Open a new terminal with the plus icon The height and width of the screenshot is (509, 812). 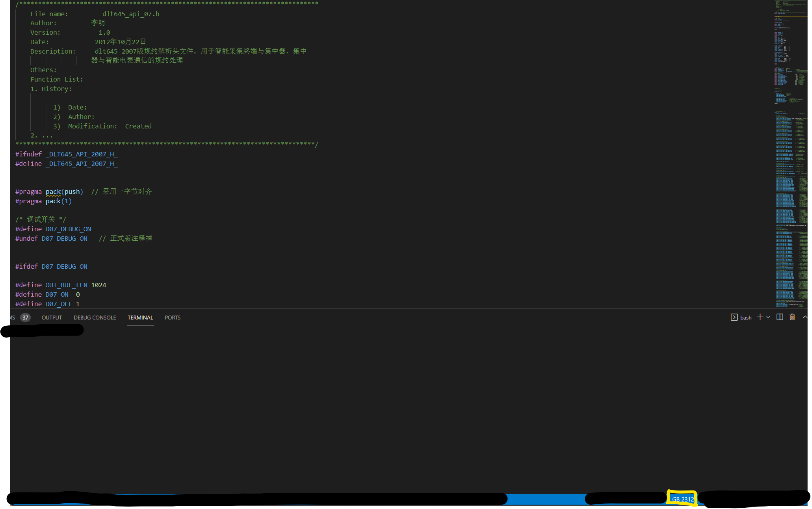759,317
